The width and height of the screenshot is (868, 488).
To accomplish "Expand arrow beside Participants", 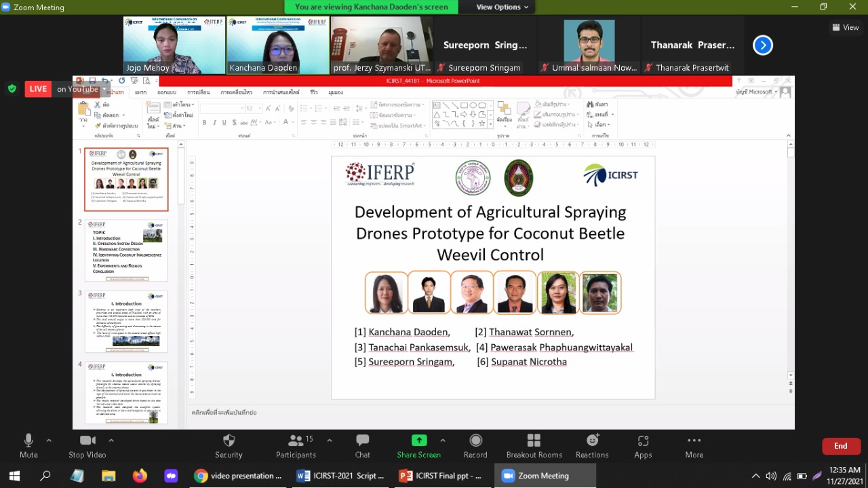I will [330, 440].
